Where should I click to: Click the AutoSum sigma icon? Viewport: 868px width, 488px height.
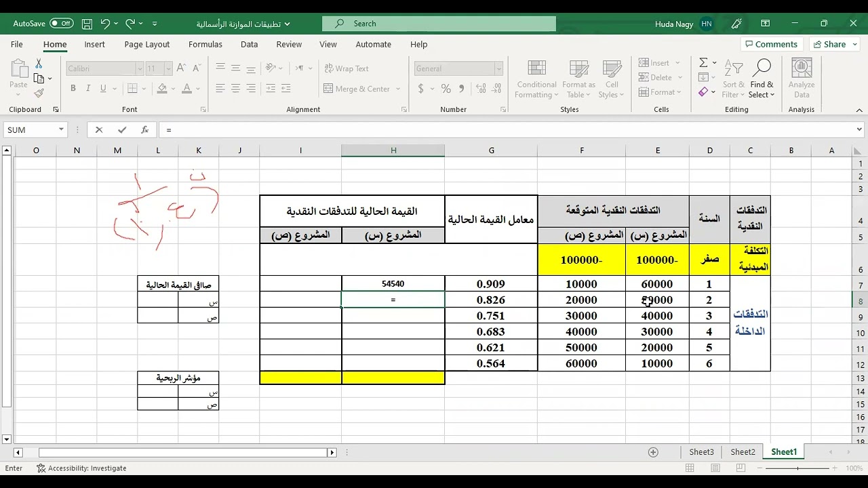[703, 62]
